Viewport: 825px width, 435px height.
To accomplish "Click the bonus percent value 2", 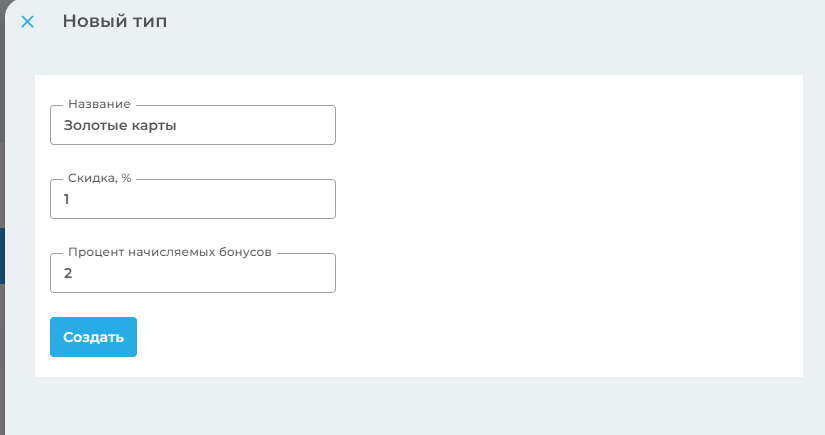I will click(67, 273).
